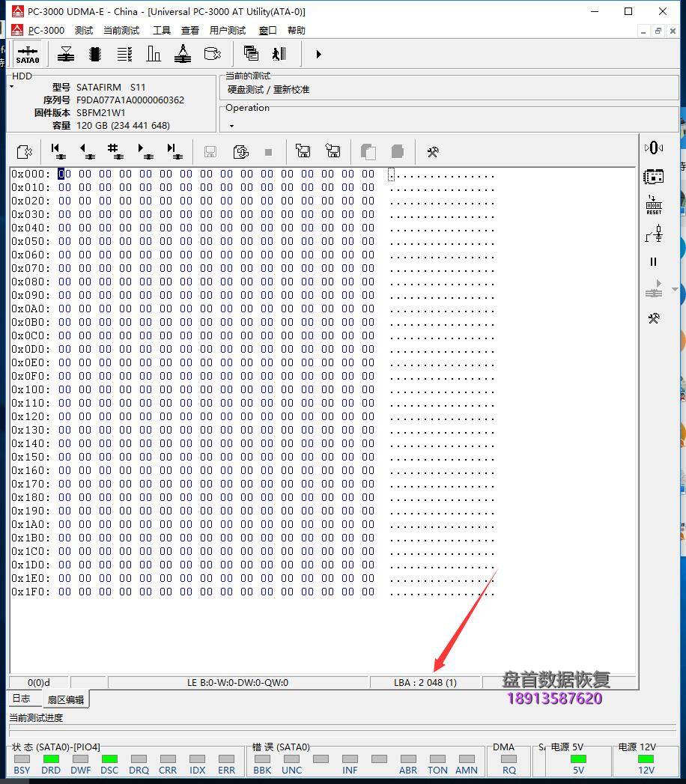This screenshot has width=686, height=784.
Task: Expand the toolbar overflow arrow
Action: pos(318,54)
